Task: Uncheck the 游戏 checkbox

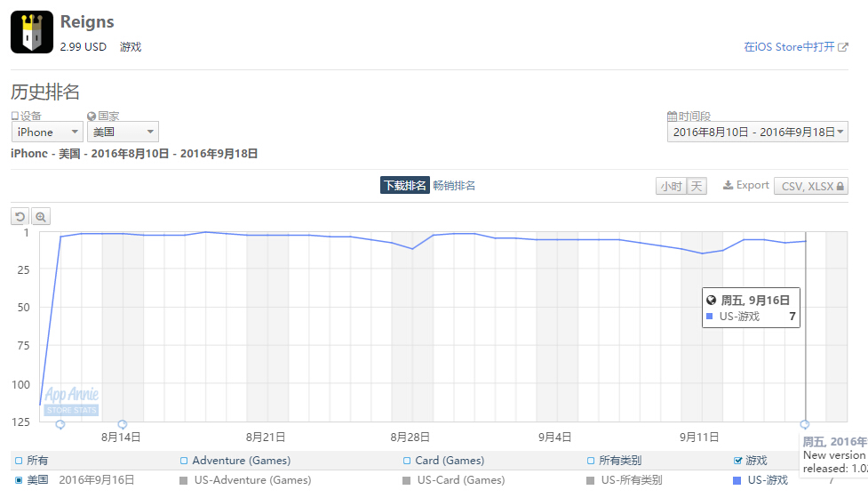Action: (x=737, y=461)
